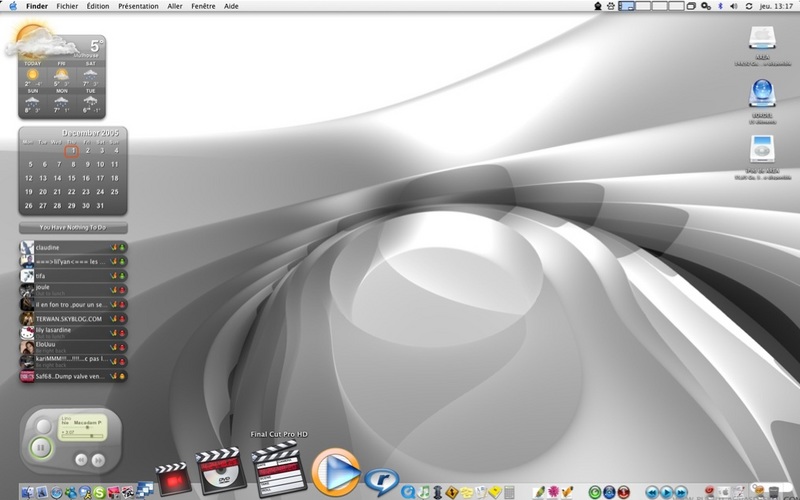Select December 1 in calendar widget

click(x=72, y=151)
